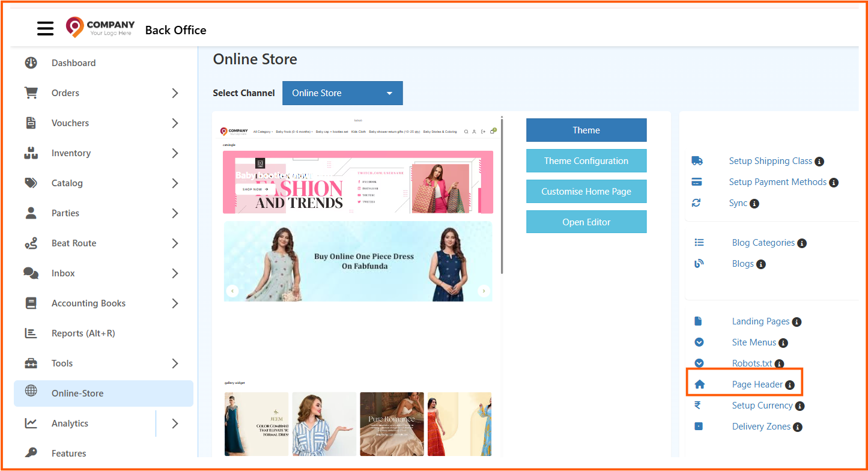The image size is (868, 471).
Task: Click the info icon next to Blogs
Action: point(762,264)
